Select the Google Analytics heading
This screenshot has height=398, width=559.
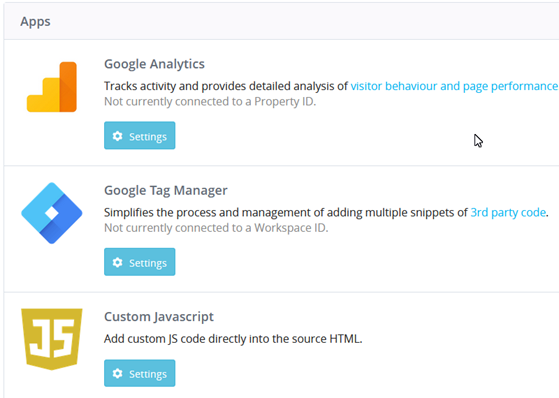pyautogui.click(x=154, y=64)
